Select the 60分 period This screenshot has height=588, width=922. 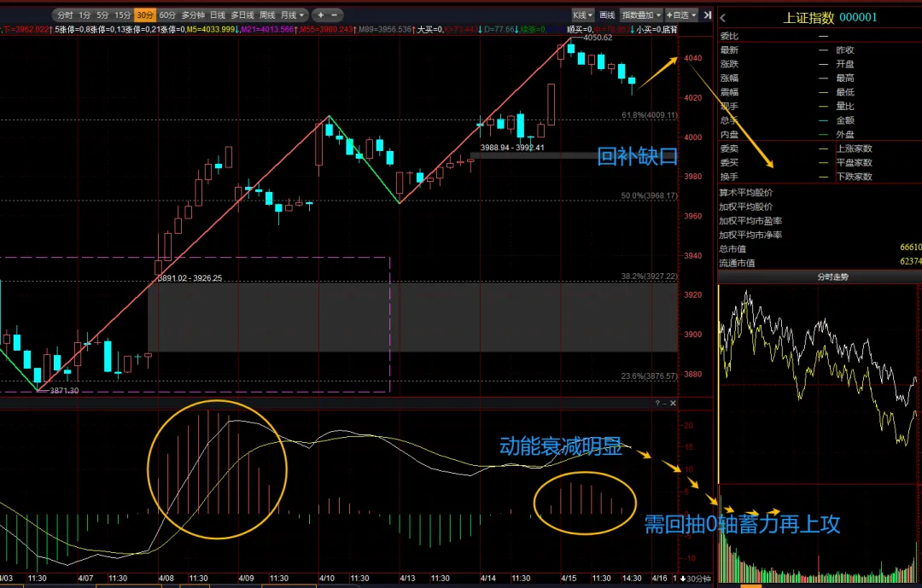[x=167, y=15]
